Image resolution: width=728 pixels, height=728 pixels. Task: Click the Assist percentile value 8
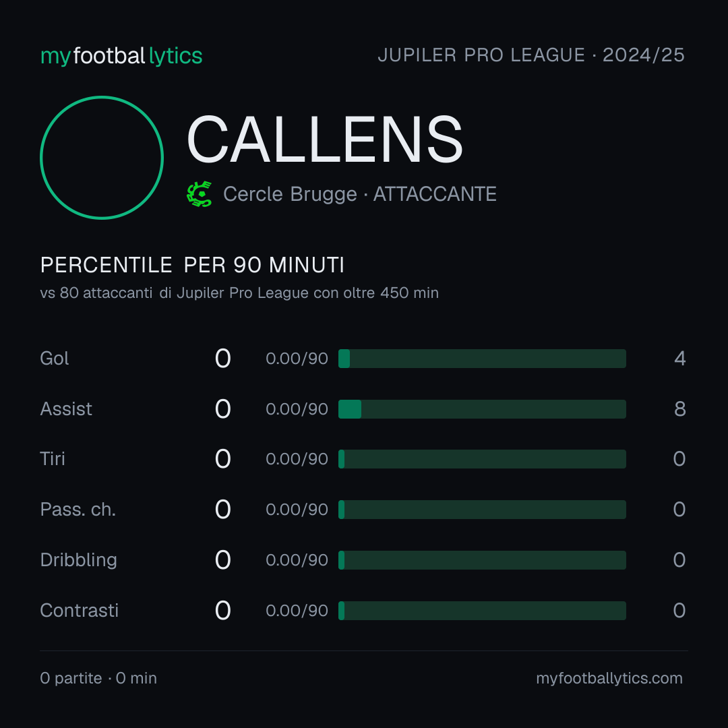pyautogui.click(x=679, y=409)
